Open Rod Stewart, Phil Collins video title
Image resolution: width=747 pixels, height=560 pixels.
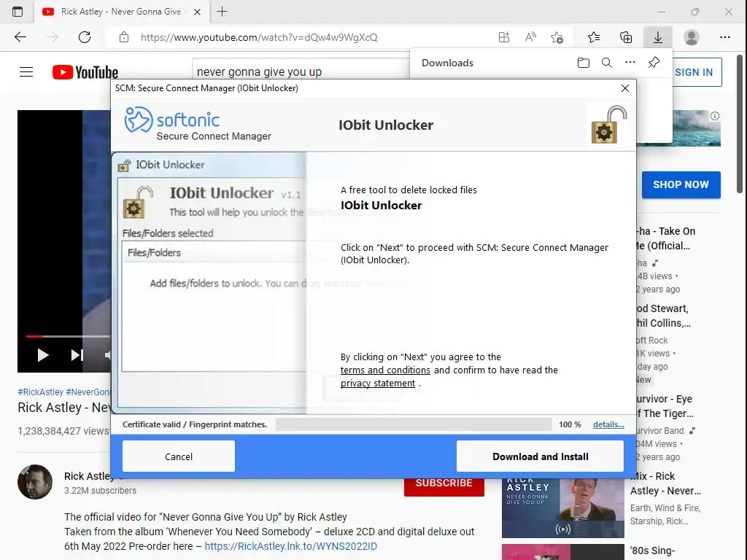click(x=663, y=316)
